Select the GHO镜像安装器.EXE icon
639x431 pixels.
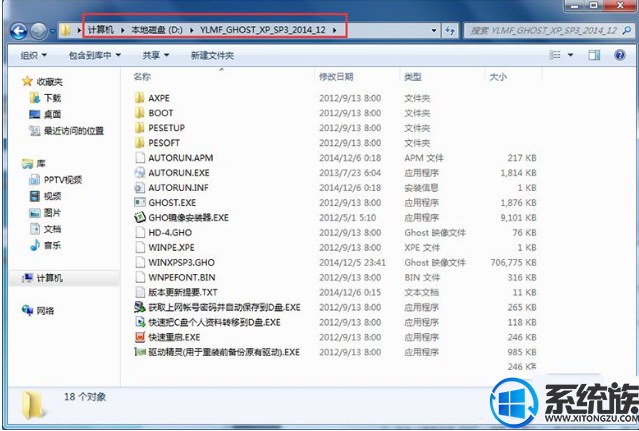(140, 218)
